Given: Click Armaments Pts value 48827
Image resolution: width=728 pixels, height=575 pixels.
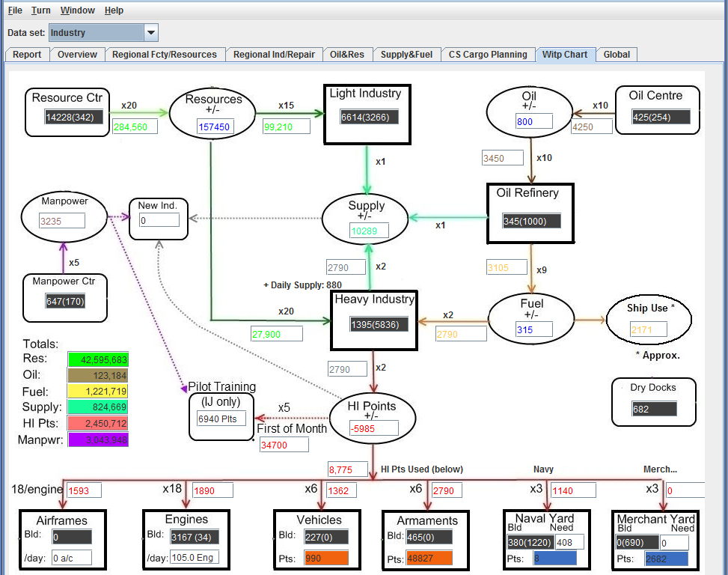Looking at the screenshot, I should click(429, 558).
